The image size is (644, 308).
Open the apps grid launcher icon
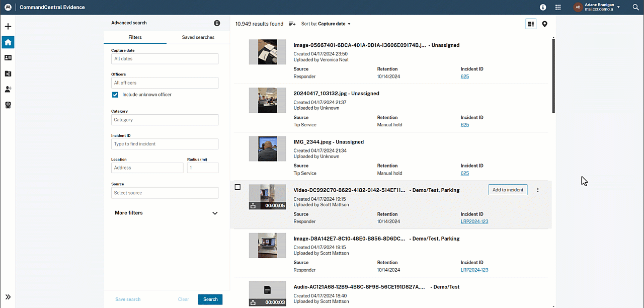coord(558,8)
